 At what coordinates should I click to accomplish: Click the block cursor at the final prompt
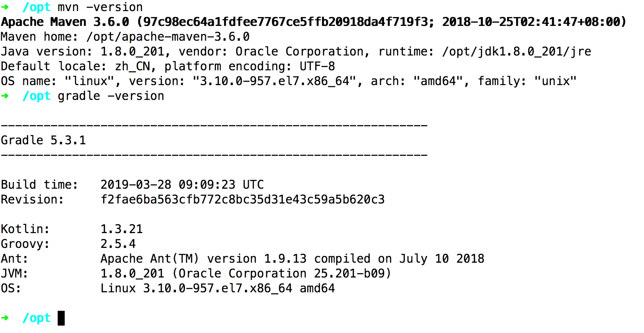click(x=61, y=318)
